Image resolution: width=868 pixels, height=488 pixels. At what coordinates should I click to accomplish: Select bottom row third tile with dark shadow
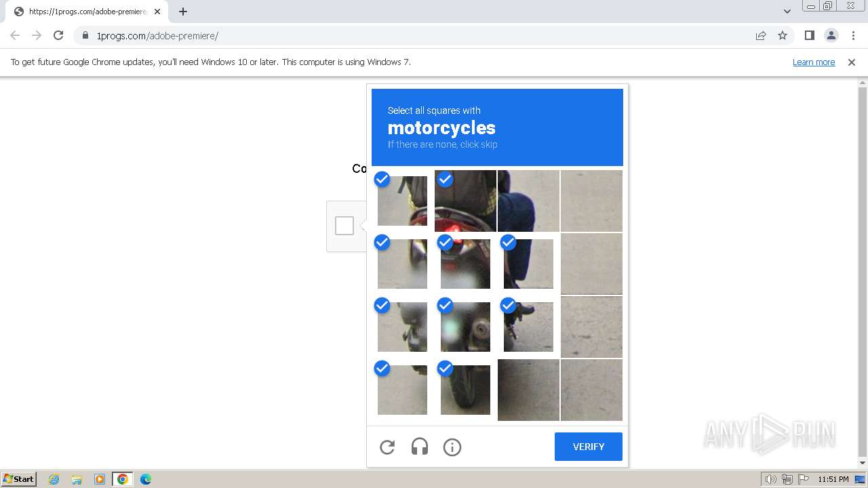[x=528, y=390]
